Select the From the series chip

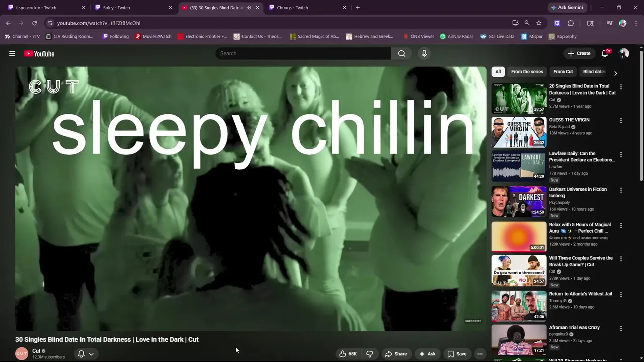point(527,72)
